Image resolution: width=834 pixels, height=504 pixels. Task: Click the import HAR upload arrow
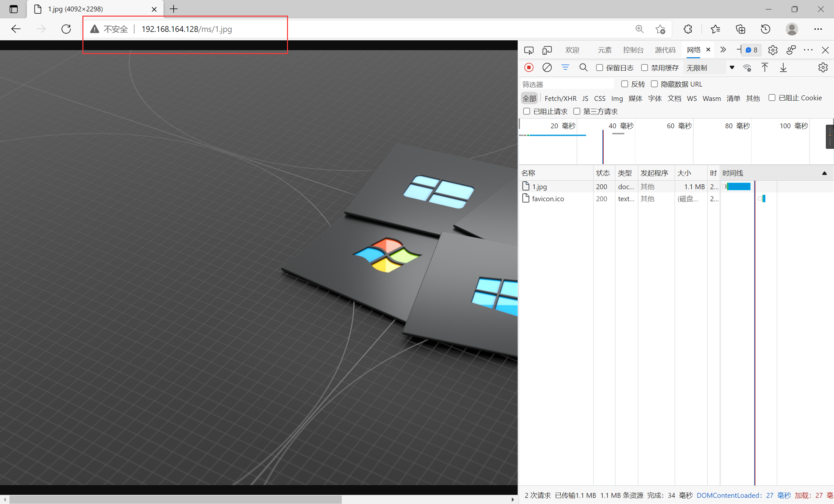[765, 68]
